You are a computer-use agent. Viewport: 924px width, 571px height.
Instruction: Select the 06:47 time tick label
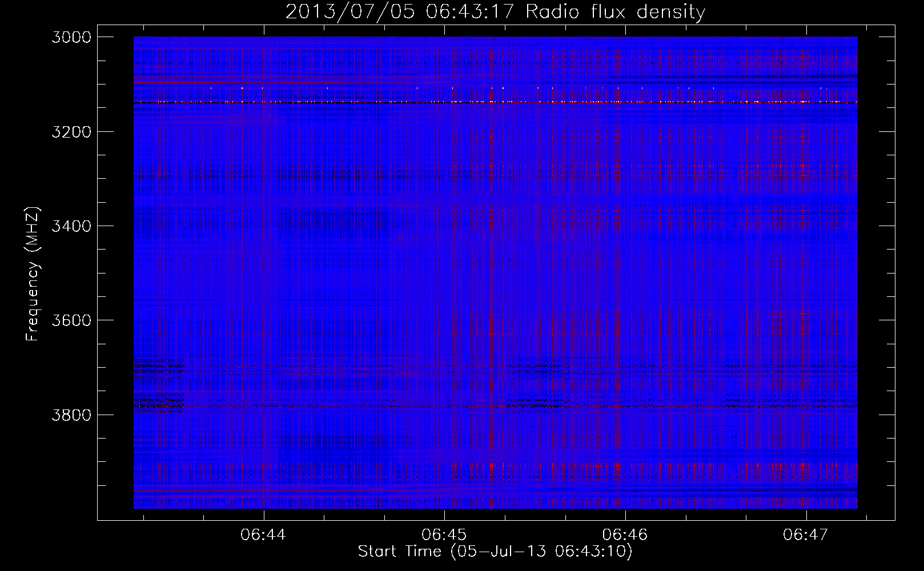tap(805, 534)
